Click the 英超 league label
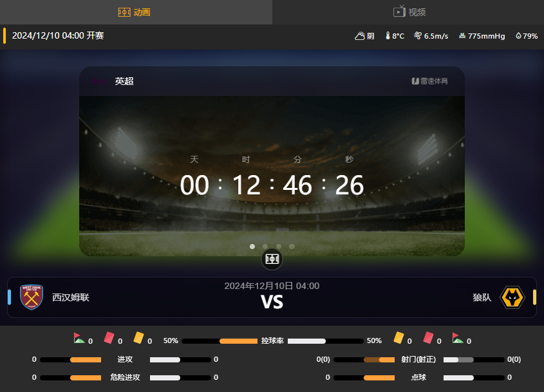 [x=124, y=81]
